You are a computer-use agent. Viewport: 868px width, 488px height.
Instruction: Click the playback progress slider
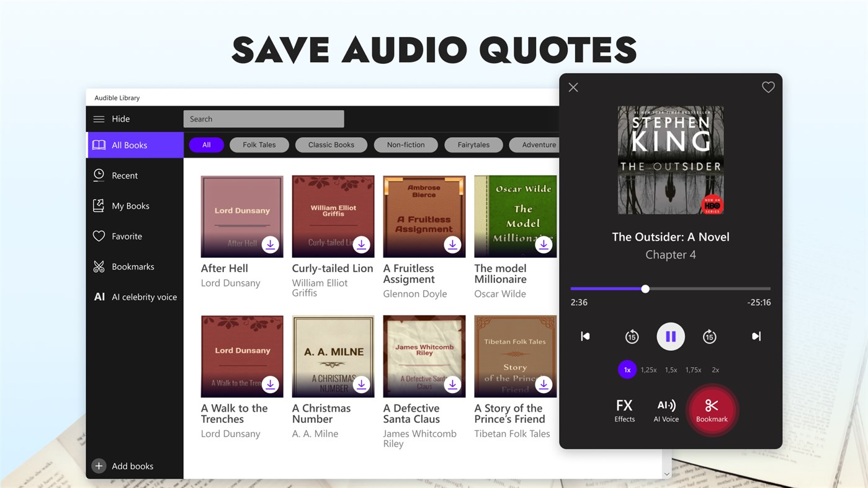coord(645,288)
